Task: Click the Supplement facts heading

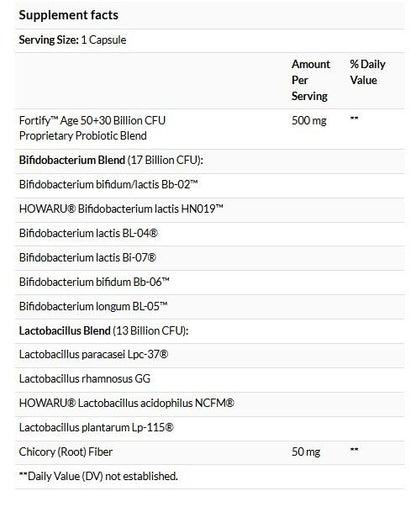Action: (x=68, y=15)
